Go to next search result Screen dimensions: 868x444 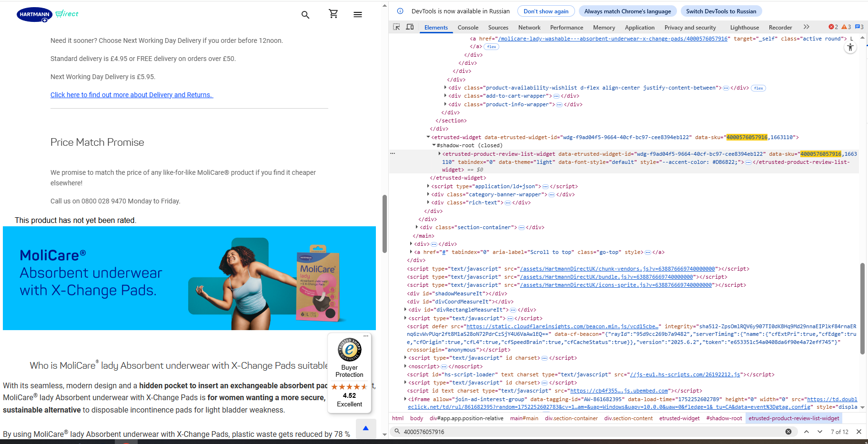(x=820, y=432)
